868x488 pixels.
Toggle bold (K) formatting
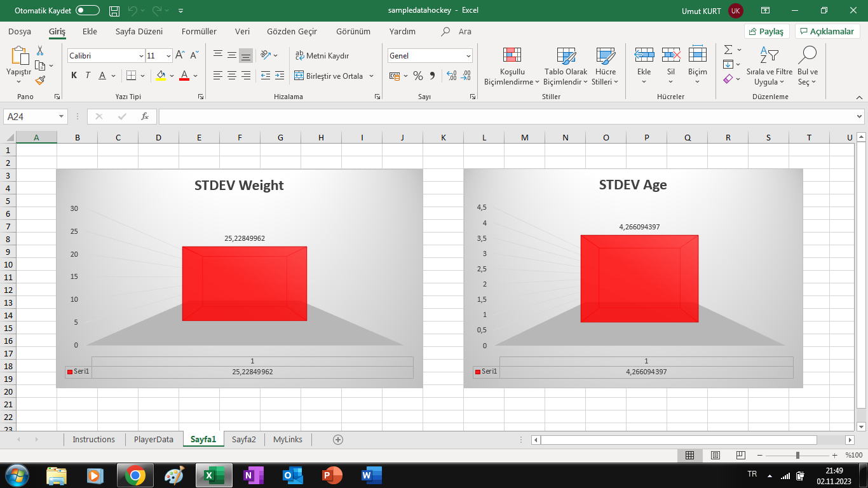click(x=74, y=76)
